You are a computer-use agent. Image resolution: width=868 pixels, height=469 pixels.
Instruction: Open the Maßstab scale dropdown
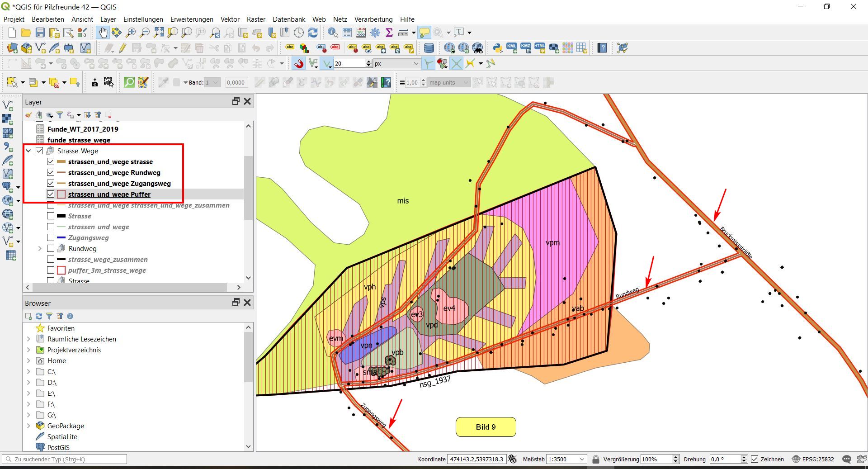[x=581, y=459]
